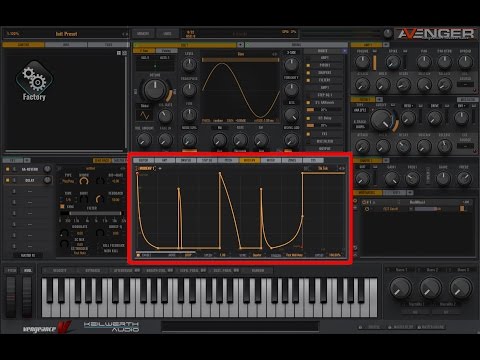Open the MODENV 1 selector dropdown arrow

[x=160, y=168]
